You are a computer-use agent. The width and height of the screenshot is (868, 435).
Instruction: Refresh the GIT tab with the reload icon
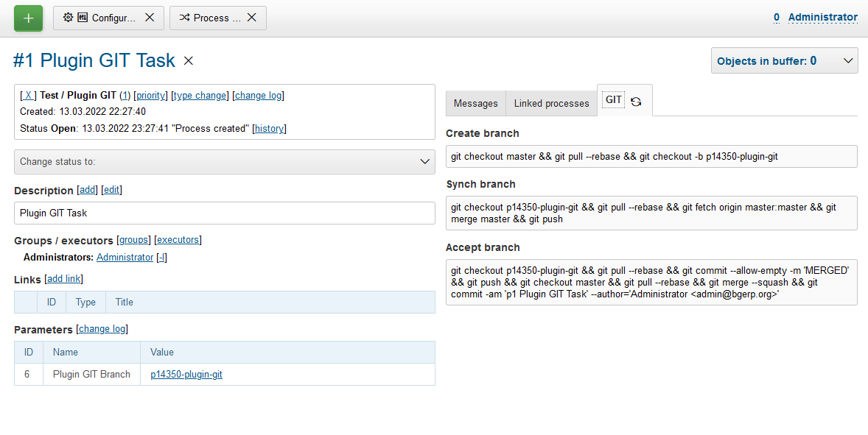pyautogui.click(x=636, y=102)
